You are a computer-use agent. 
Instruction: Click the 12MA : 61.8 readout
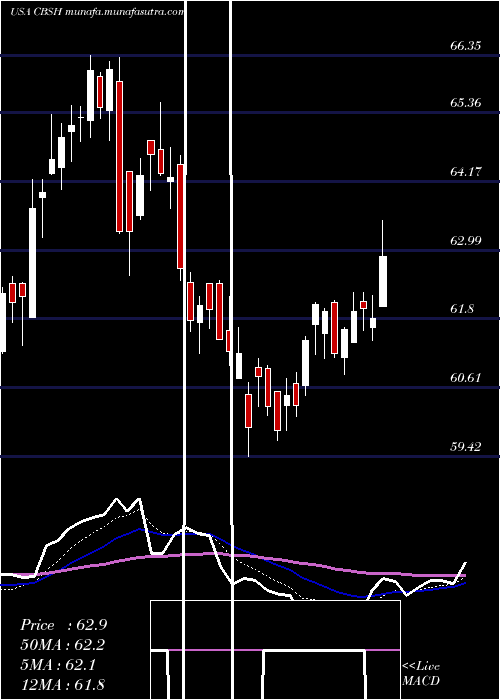click(x=62, y=685)
